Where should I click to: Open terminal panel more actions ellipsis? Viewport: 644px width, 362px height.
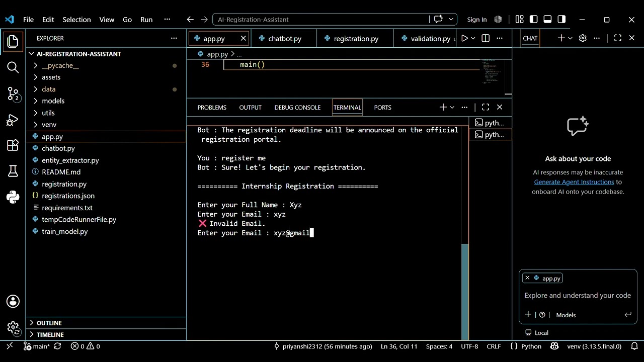tap(464, 107)
